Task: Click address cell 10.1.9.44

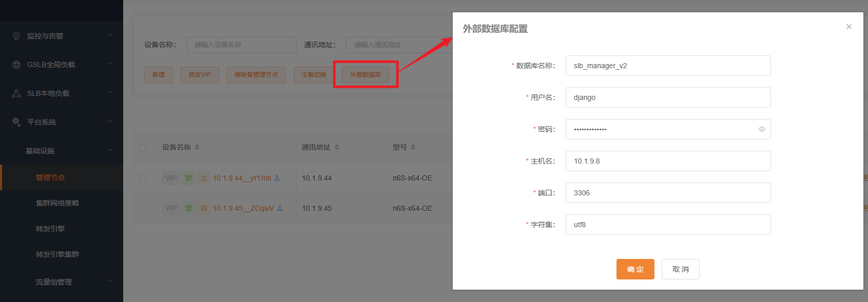Action: 317,178
